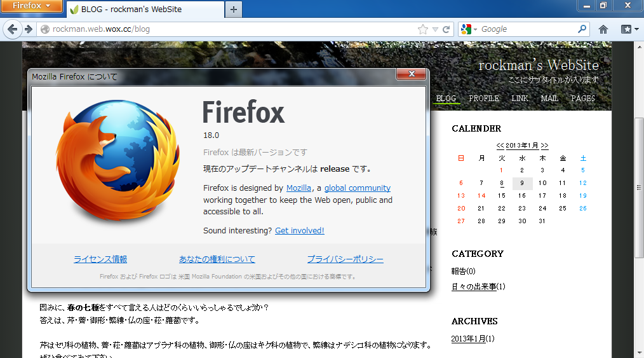Open the ライセンス情報 link
Screen dimensions: 644x358
[x=100, y=259]
